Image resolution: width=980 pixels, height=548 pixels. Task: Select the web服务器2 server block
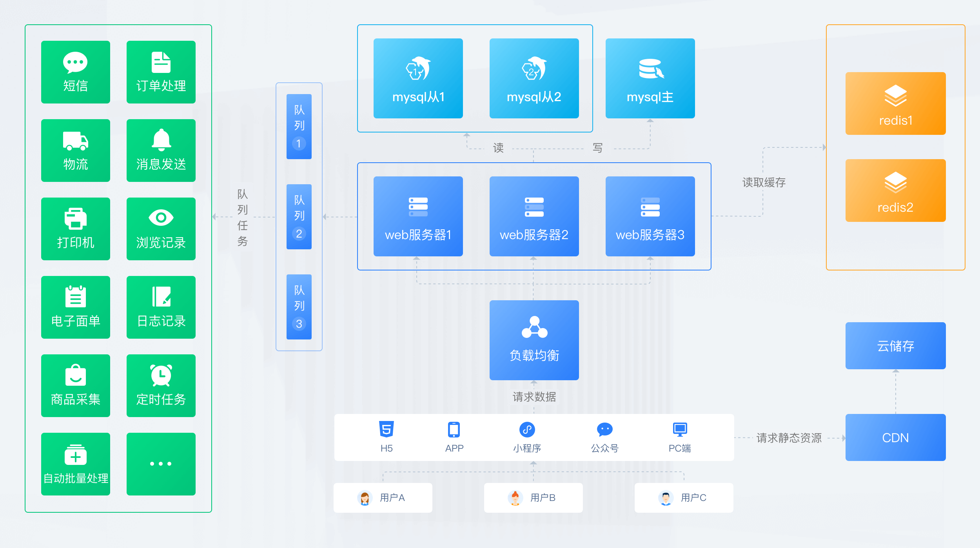tap(534, 216)
